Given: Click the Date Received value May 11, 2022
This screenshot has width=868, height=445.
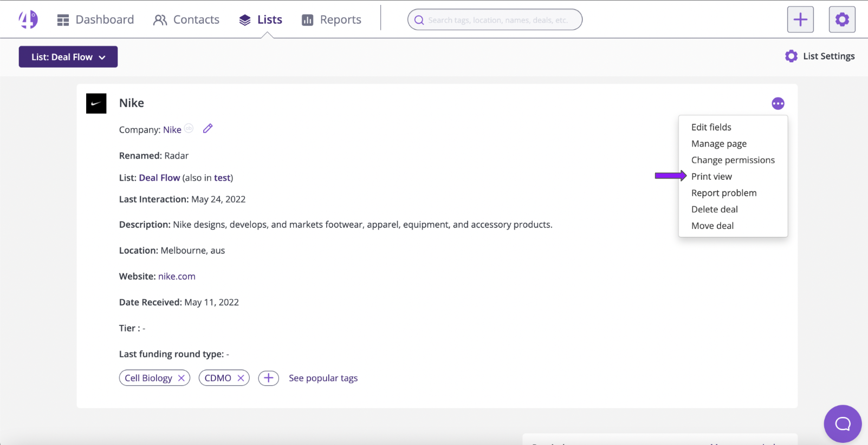Looking at the screenshot, I should point(211,302).
